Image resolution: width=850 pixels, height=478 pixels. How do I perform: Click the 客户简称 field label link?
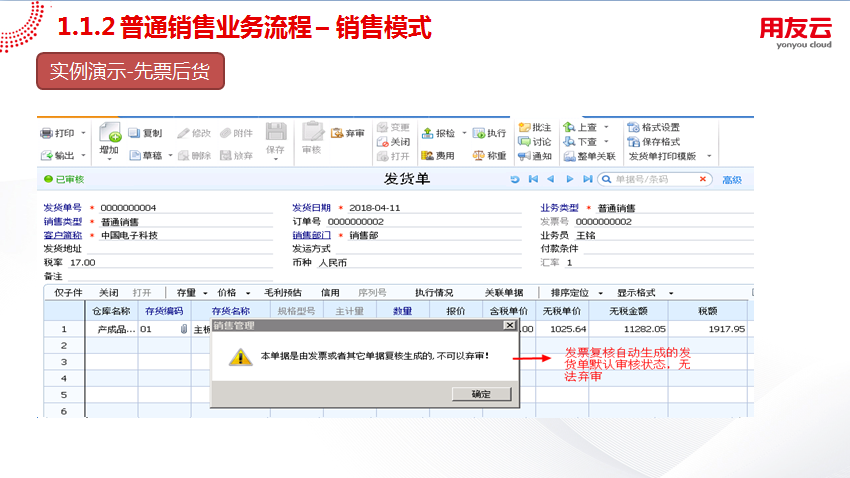63,235
